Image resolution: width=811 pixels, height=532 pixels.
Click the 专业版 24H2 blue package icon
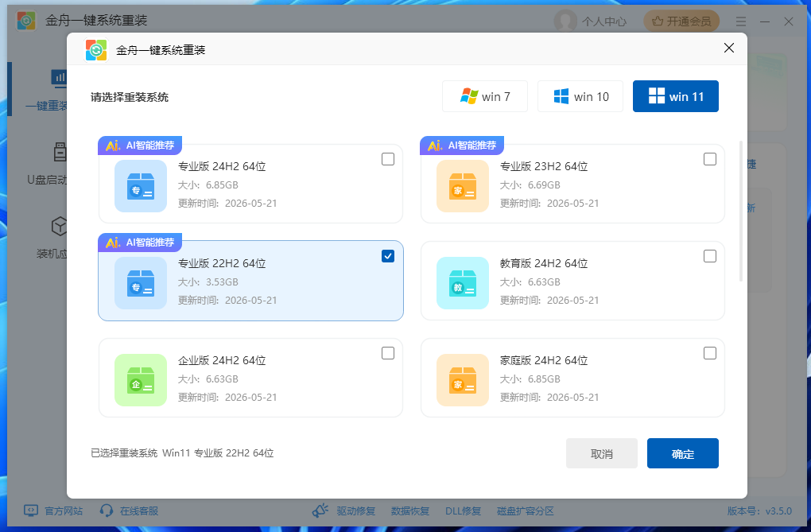click(x=141, y=186)
